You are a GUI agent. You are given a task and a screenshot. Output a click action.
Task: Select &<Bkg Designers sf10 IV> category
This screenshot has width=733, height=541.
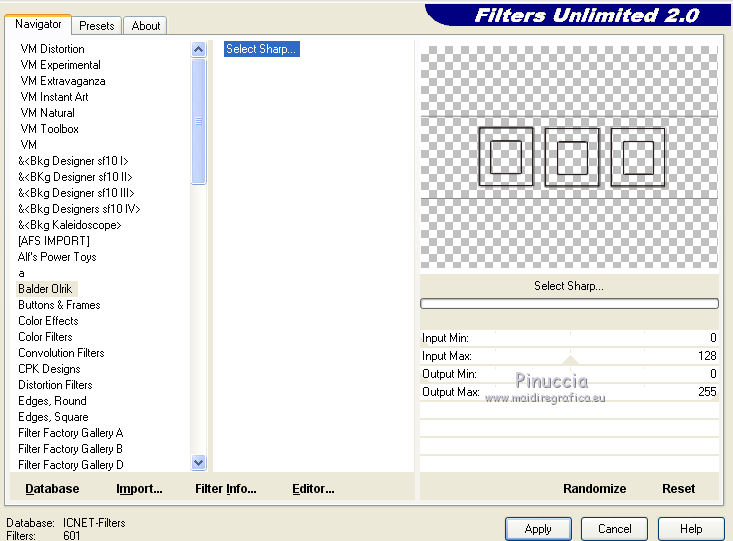coord(79,209)
